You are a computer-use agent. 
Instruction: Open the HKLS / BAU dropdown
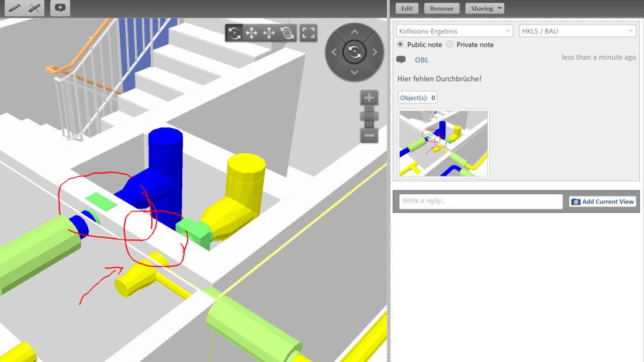pyautogui.click(x=577, y=31)
